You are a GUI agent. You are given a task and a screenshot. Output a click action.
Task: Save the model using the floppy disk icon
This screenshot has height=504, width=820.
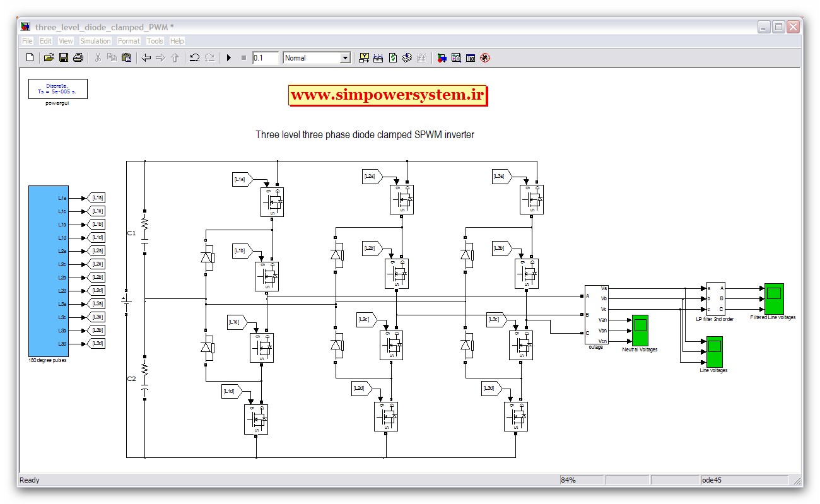[64, 58]
